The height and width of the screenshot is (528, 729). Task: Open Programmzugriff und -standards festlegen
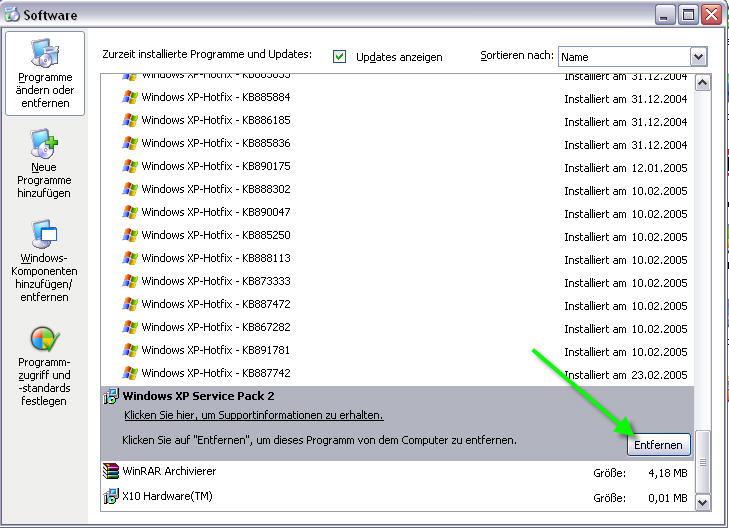point(44,366)
